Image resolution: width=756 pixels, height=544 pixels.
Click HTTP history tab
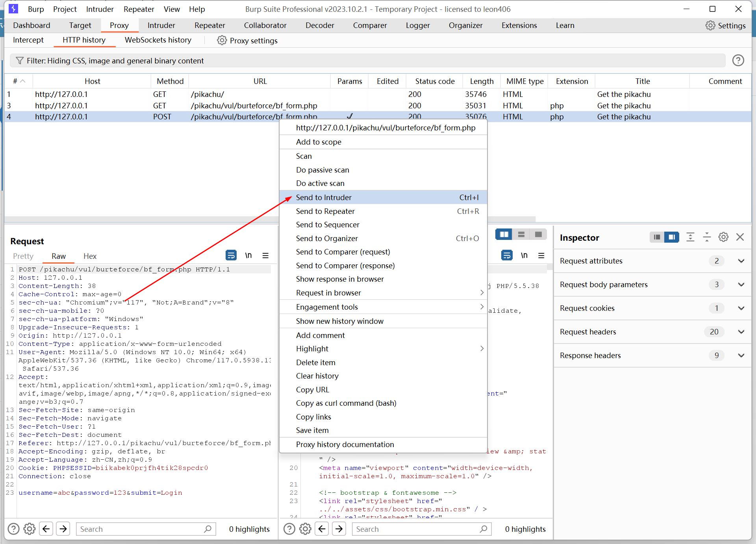tap(85, 40)
